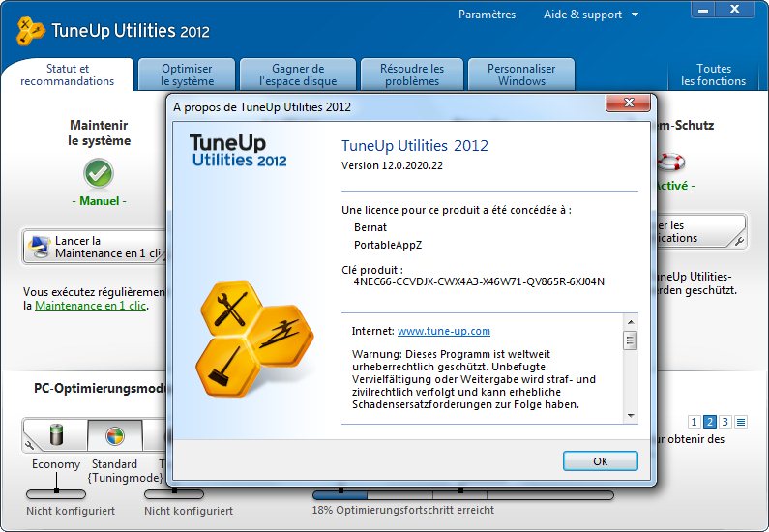Click slider under Economy Nicht konfiguriert
769x532 pixels.
(56, 493)
